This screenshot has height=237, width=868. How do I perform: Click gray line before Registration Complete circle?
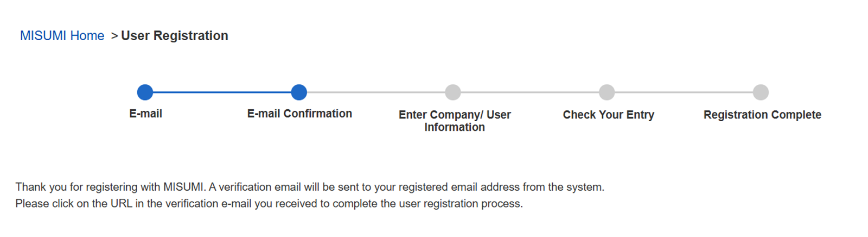(684, 92)
